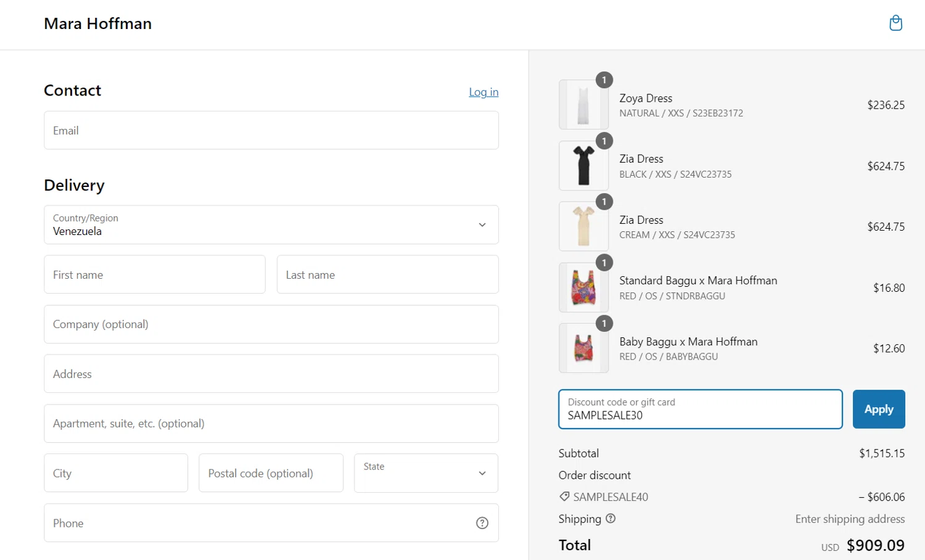Click the SAMPLESALE40 discount code label
Image resolution: width=925 pixels, height=560 pixels.
tap(610, 497)
